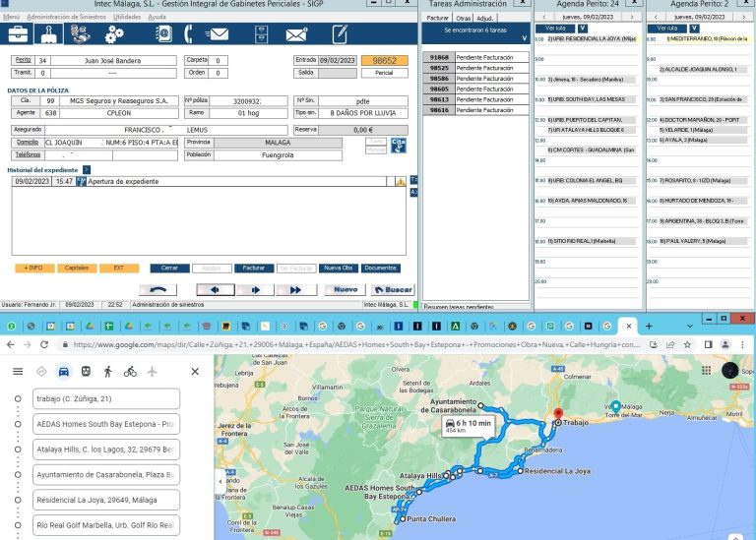Click the Buscar button
The width and height of the screenshot is (756, 540).
click(393, 289)
